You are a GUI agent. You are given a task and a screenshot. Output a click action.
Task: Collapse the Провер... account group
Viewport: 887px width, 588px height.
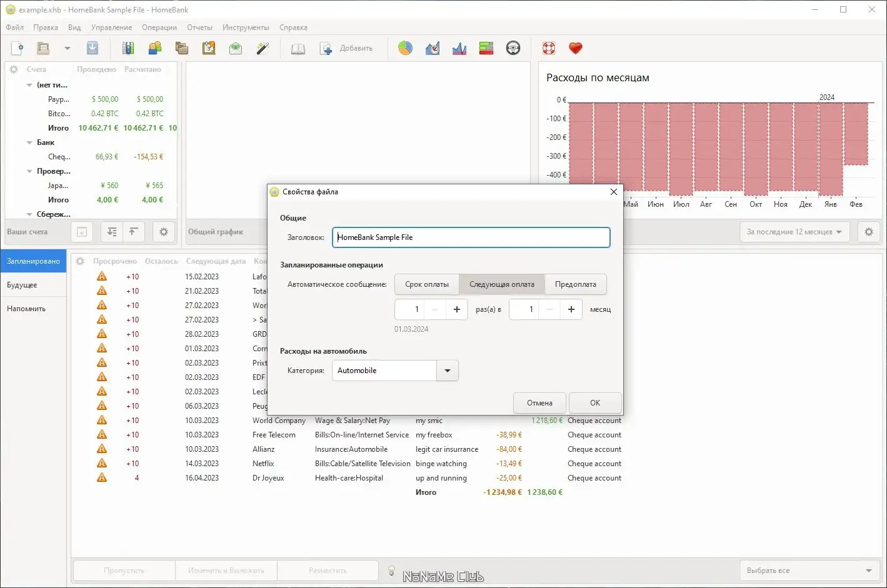coord(29,171)
